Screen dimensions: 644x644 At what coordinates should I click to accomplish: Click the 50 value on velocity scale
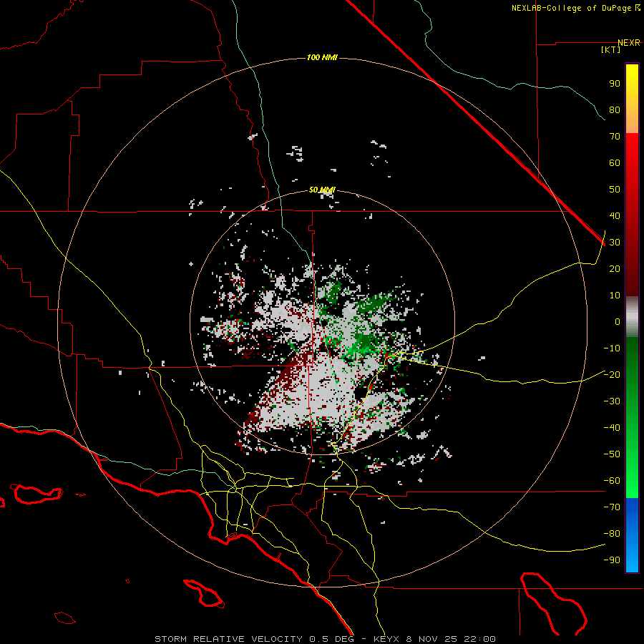click(615, 190)
